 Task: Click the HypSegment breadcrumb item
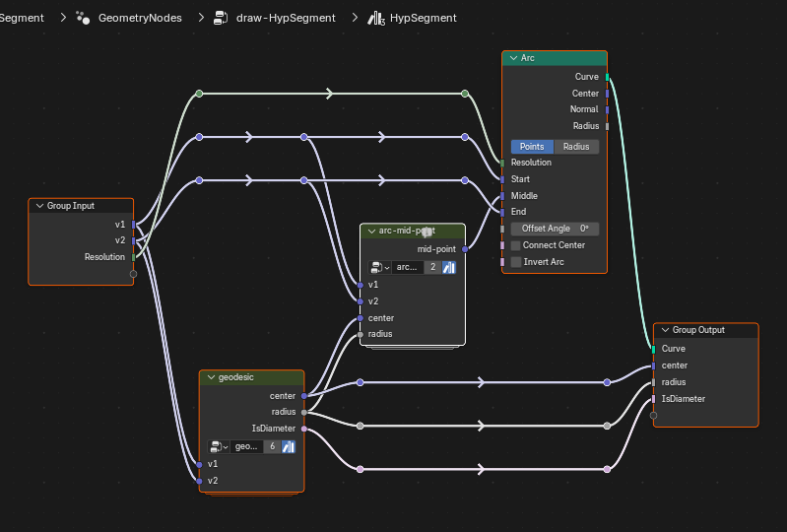pos(424,18)
